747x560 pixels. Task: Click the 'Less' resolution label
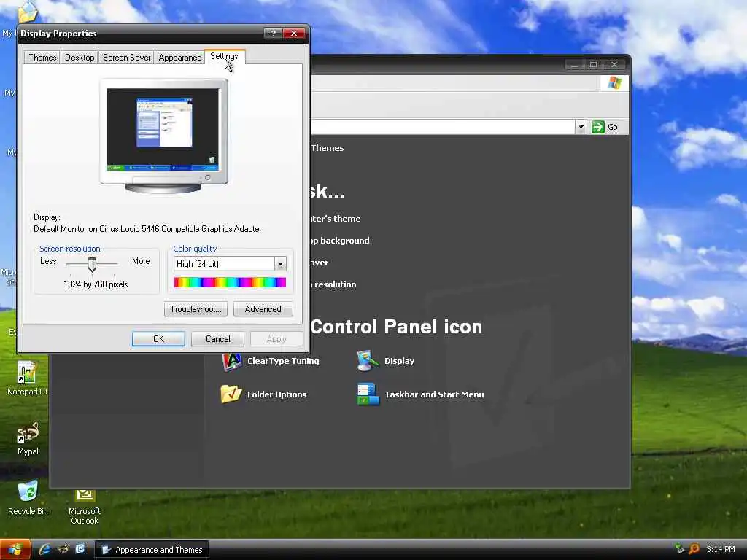[x=48, y=261]
